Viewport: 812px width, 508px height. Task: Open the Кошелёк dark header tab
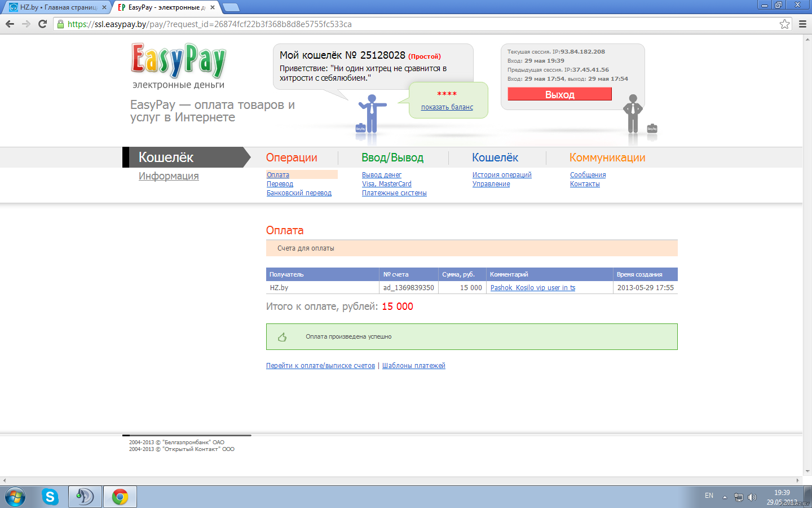tap(186, 157)
